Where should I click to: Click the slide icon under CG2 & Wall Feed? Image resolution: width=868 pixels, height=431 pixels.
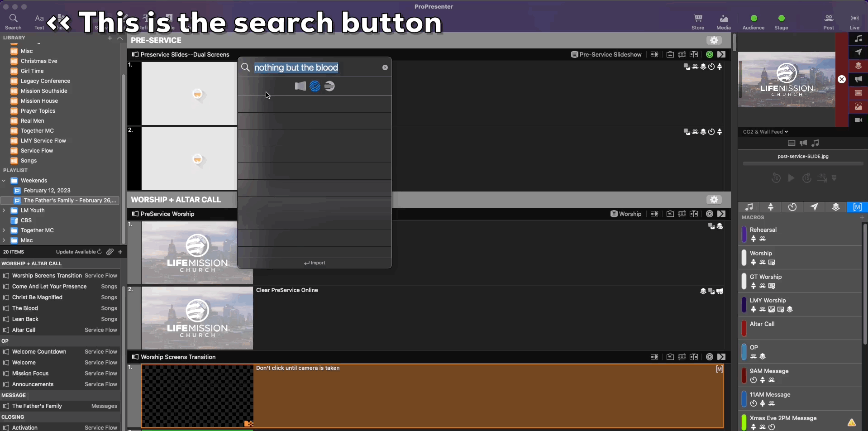point(792,144)
